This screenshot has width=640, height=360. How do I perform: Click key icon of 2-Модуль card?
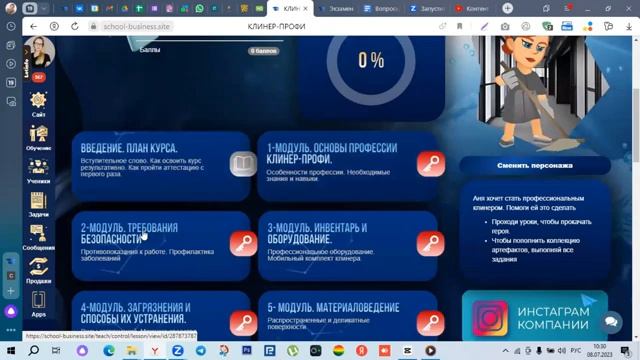[x=243, y=244]
